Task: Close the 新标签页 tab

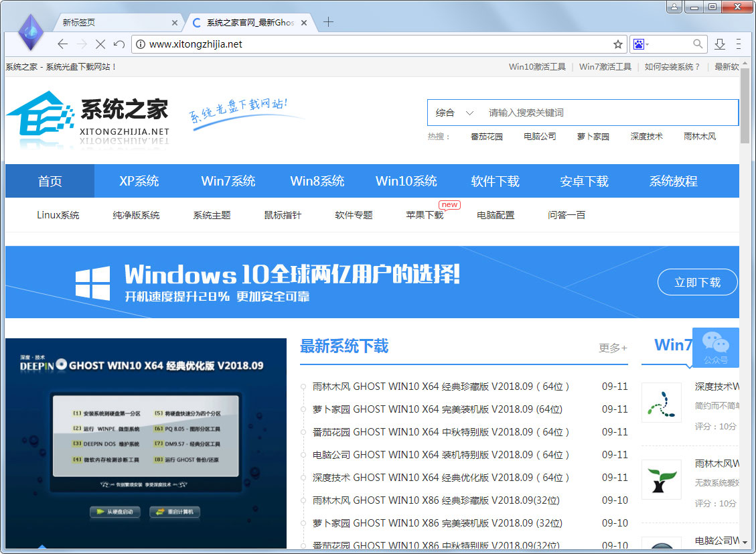Action: (x=175, y=23)
